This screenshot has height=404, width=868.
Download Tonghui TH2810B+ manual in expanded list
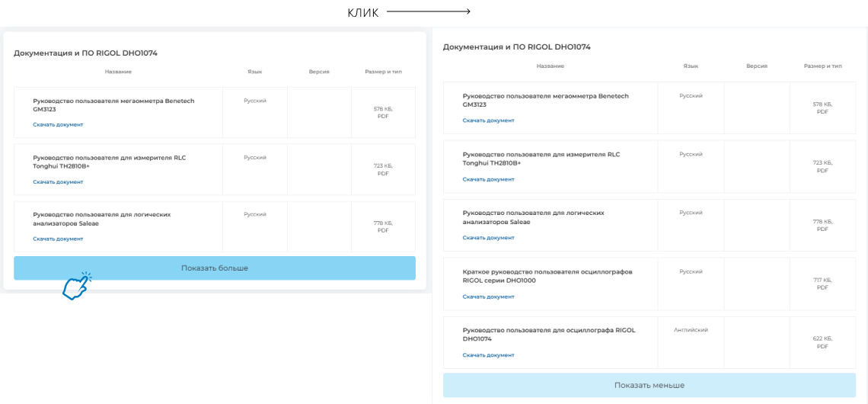488,179
